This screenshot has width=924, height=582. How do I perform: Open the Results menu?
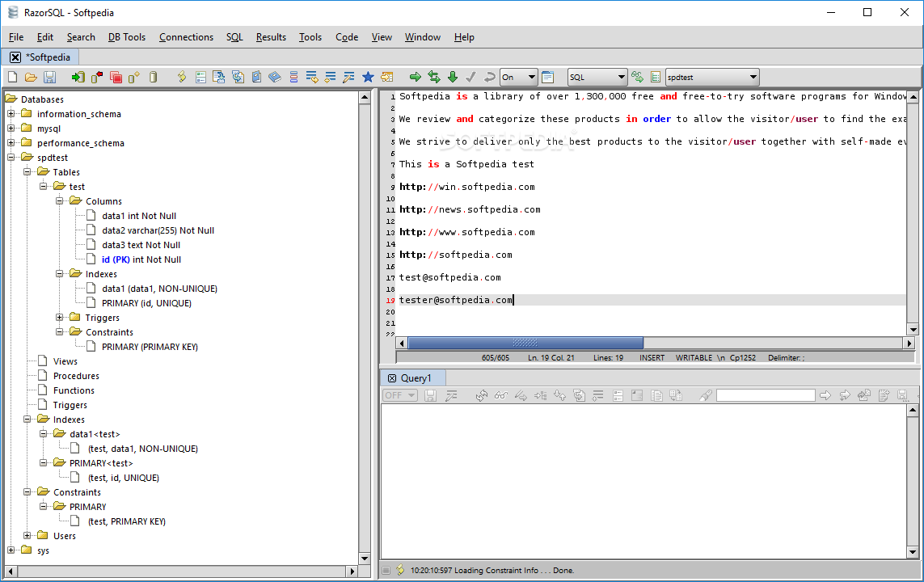click(271, 37)
